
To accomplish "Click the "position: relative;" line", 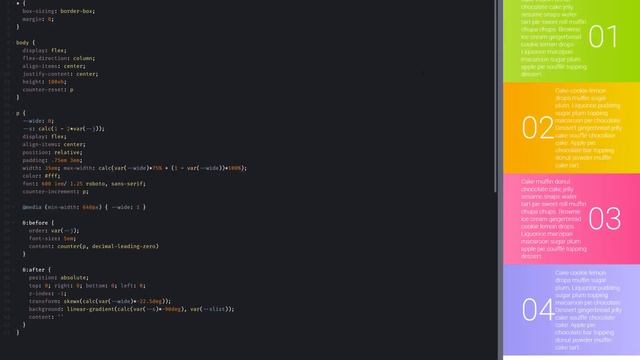I will pos(52,152).
